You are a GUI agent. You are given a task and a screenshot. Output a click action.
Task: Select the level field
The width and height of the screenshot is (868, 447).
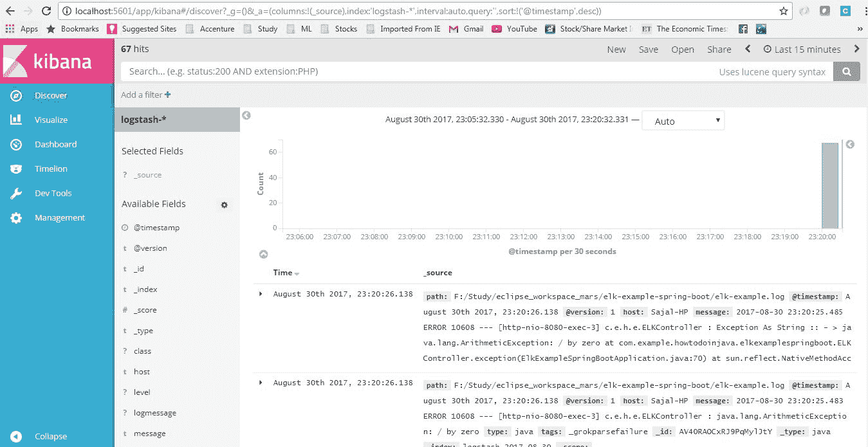pos(142,392)
